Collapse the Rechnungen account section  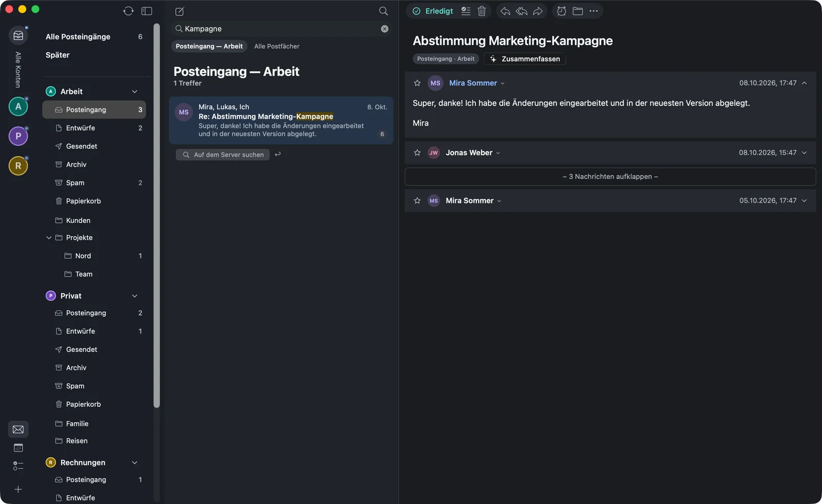[135, 463]
